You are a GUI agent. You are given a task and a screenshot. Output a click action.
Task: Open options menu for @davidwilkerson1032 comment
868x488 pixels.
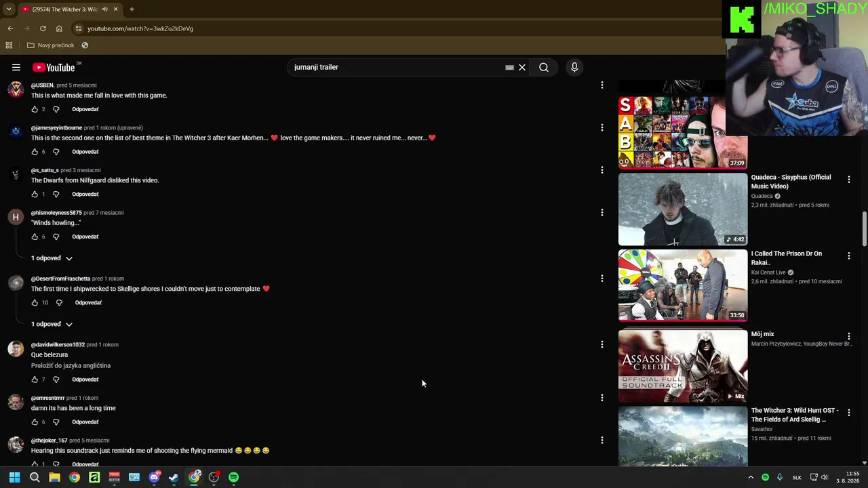(601, 344)
